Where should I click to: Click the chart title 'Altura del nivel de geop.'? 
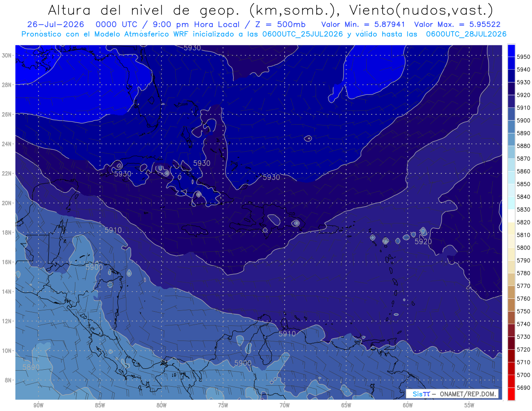click(145, 10)
